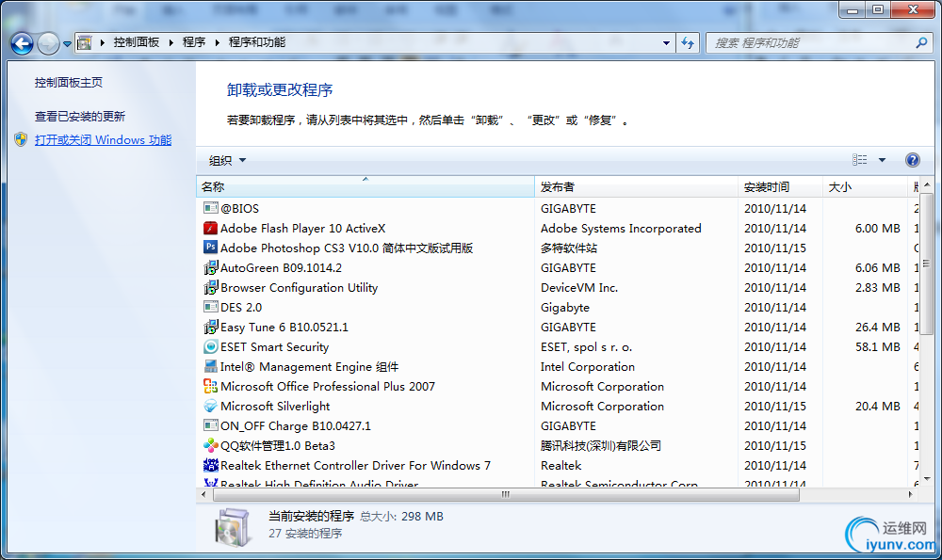The width and height of the screenshot is (942, 560).
Task: Open 查看已安装的更新 link
Action: click(80, 116)
